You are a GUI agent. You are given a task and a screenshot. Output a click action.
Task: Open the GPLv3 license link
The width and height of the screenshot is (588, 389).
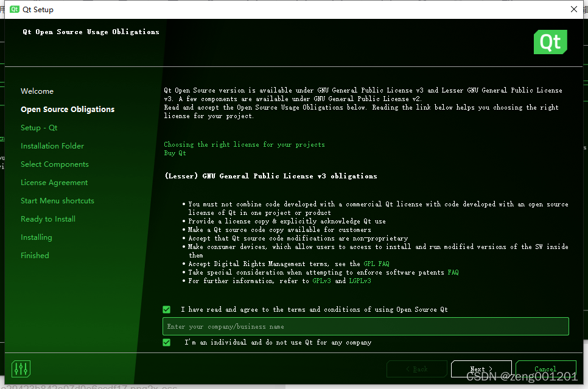(x=322, y=281)
